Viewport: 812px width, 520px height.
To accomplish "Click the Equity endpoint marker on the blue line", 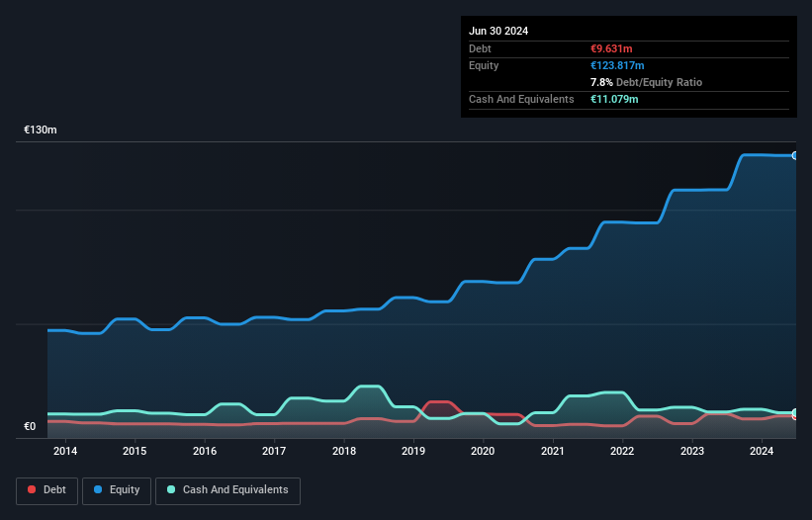I will (795, 155).
